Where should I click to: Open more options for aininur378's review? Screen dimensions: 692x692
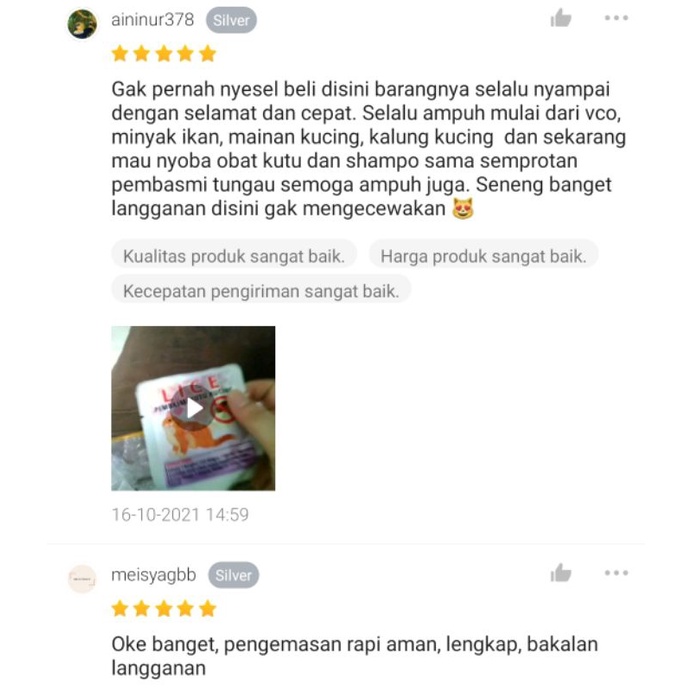tap(616, 18)
